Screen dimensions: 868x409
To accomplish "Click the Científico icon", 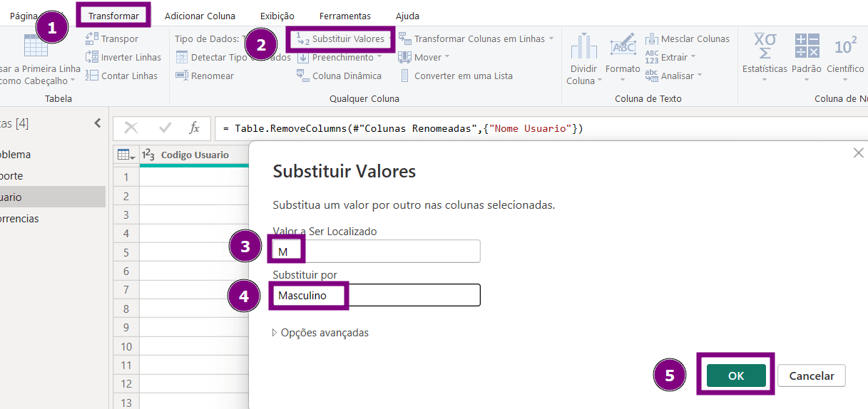I will tap(845, 46).
